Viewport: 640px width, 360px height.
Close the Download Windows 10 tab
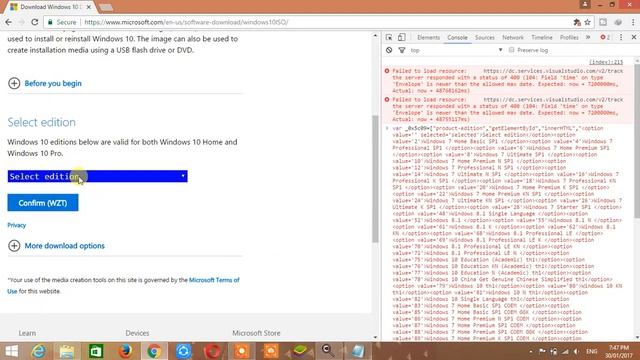click(89, 7)
